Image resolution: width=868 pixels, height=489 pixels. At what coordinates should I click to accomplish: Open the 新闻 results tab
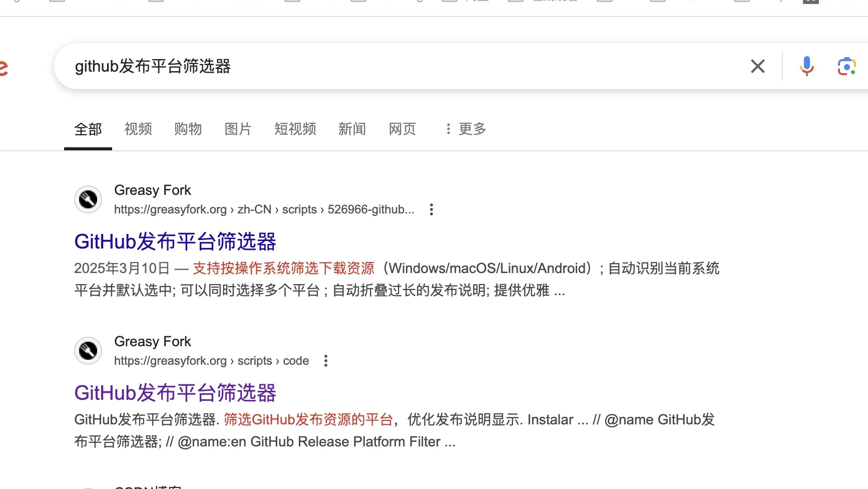tap(352, 129)
